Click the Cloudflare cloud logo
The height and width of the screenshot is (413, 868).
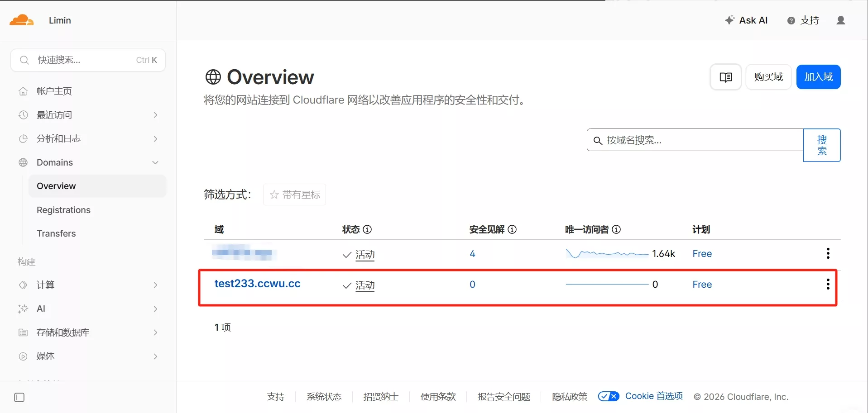[x=22, y=20]
